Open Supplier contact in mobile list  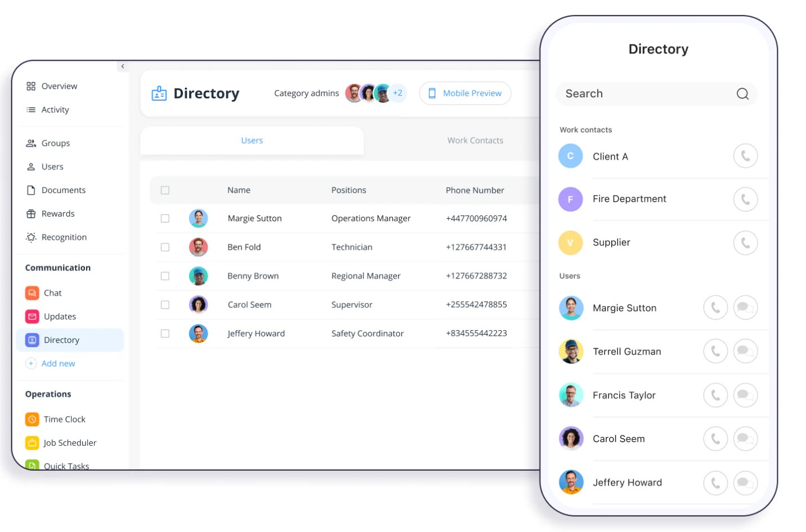pyautogui.click(x=611, y=243)
